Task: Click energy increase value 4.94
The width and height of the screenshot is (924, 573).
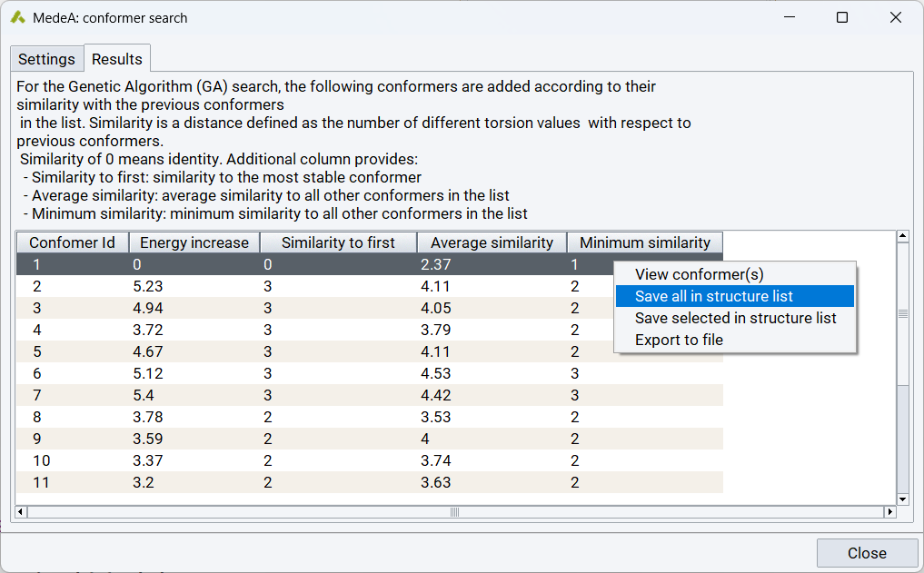Action: coord(148,308)
